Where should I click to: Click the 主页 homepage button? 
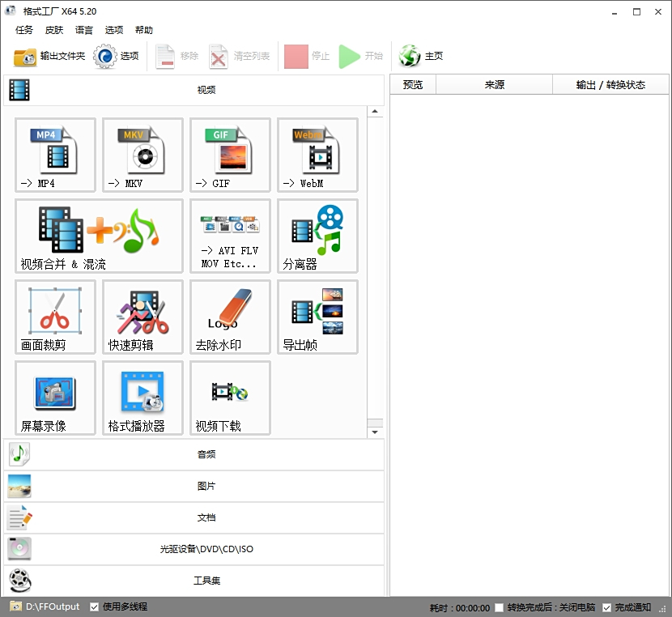click(x=422, y=56)
